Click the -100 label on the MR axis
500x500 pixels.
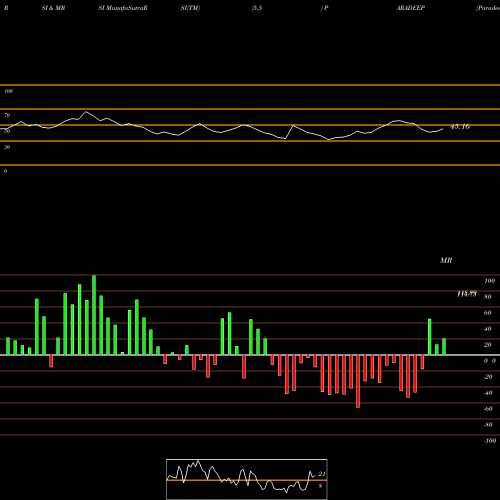490,441
